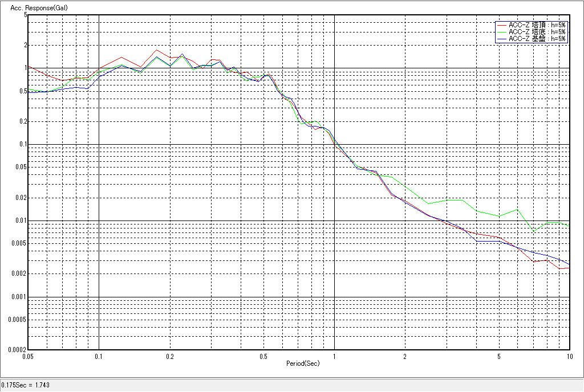The width and height of the screenshot is (584, 392).
Task: Click the status bar reading 0.175Sec = 1.743
Action: (x=26, y=385)
